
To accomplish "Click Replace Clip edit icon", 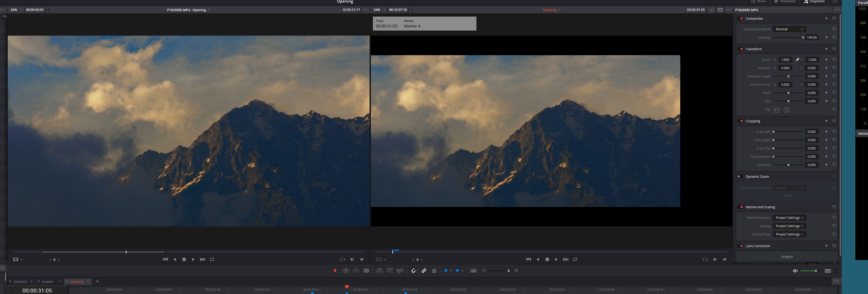I will (400, 271).
